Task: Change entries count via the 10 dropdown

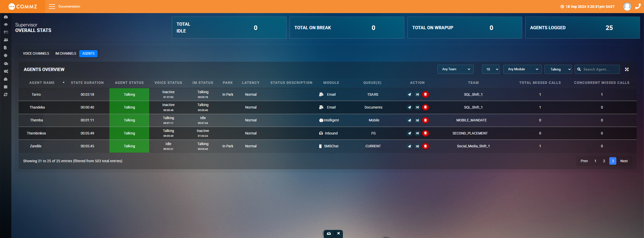Action: (x=491, y=69)
